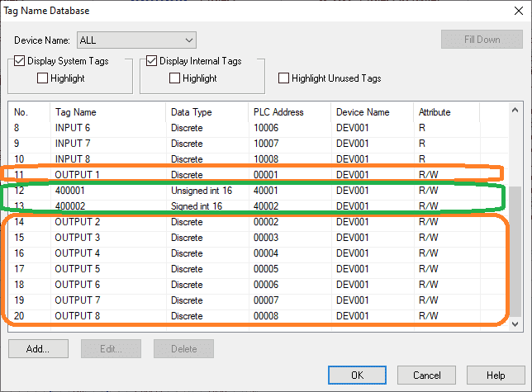Viewport: 532px width, 392px height.
Task: Select the OUTPUT 5 tag row
Action: [x=258, y=269]
